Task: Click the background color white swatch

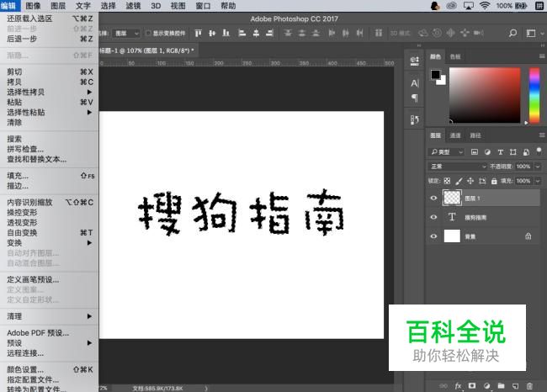Action: pos(443,82)
